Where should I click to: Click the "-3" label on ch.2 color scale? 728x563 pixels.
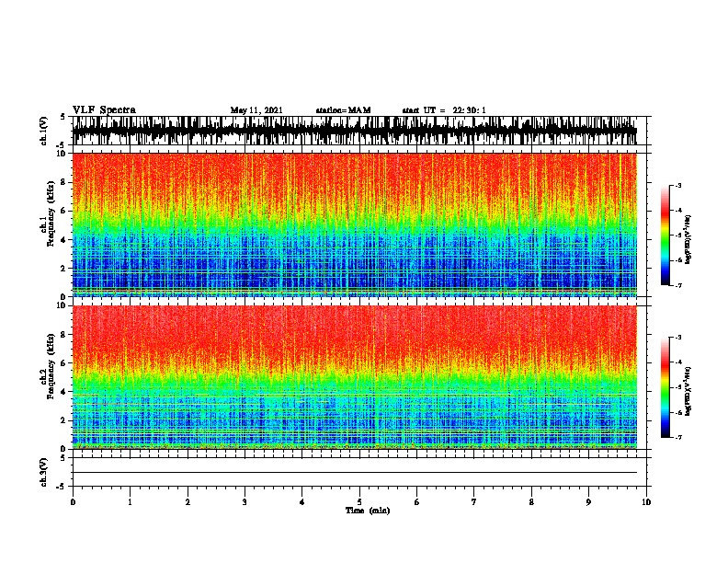(677, 338)
